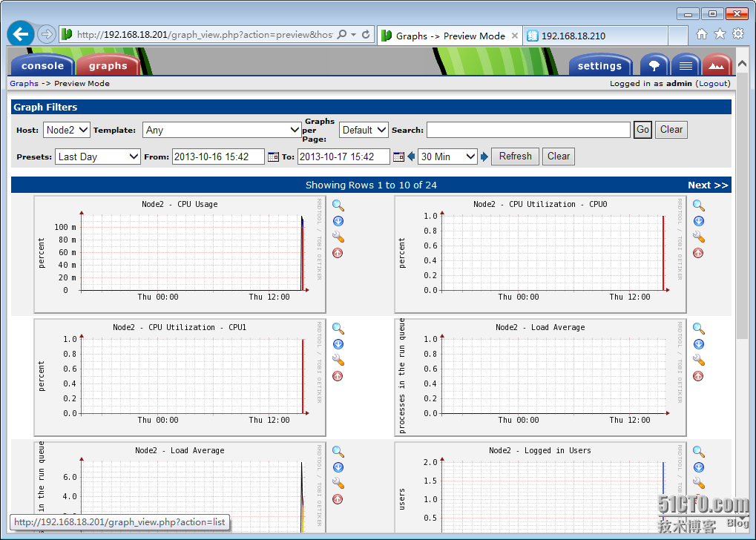
Task: Open the wrench icon next to the CPU0 graph
Action: click(x=699, y=237)
